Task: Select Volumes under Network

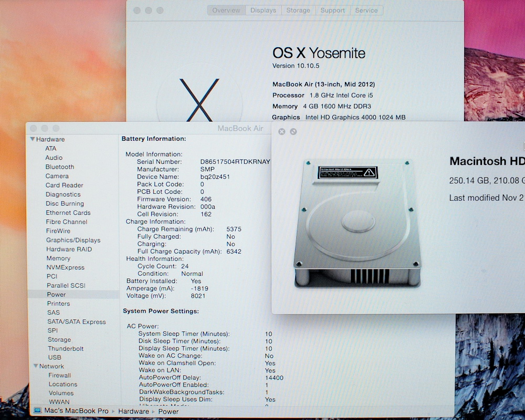Action: point(61,393)
